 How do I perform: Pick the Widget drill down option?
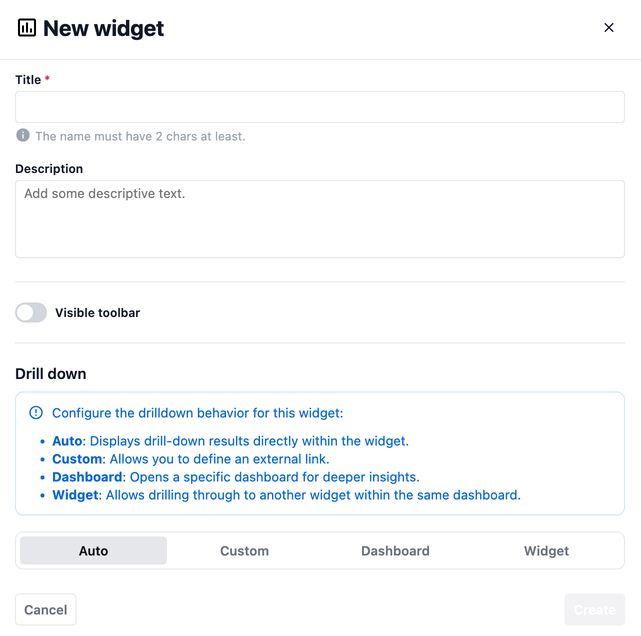click(x=546, y=551)
